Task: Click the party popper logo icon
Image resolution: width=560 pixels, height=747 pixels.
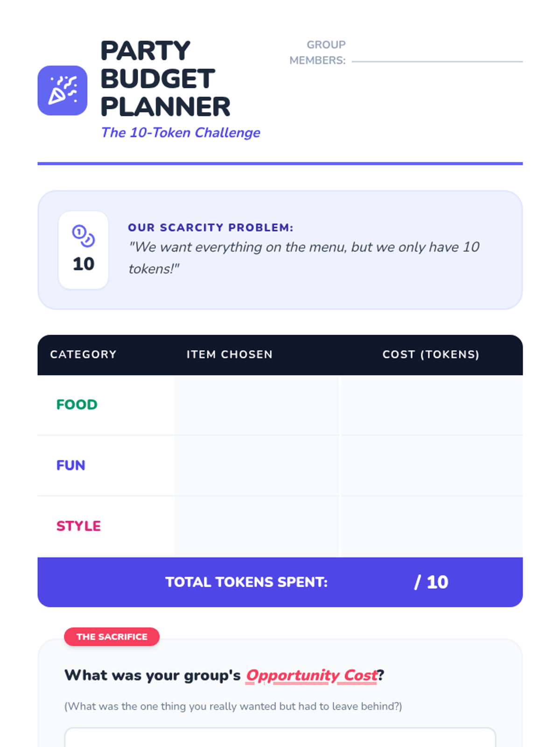Action: pos(62,90)
